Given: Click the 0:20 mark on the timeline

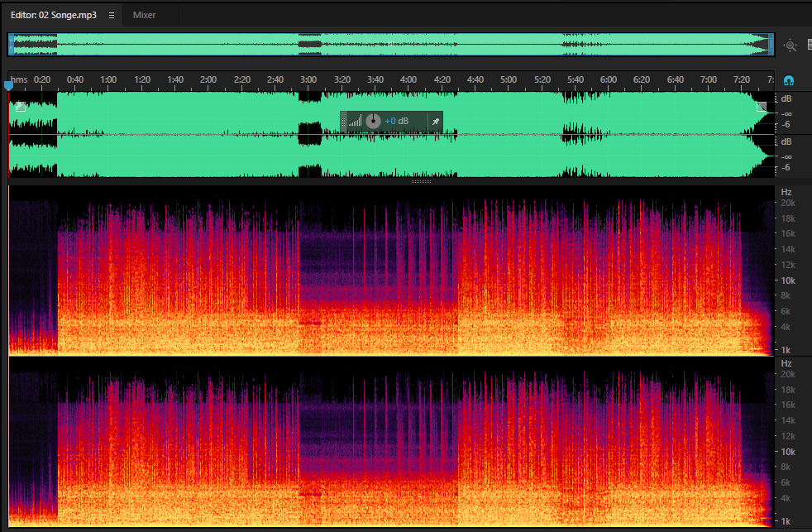Looking at the screenshot, I should (x=42, y=79).
